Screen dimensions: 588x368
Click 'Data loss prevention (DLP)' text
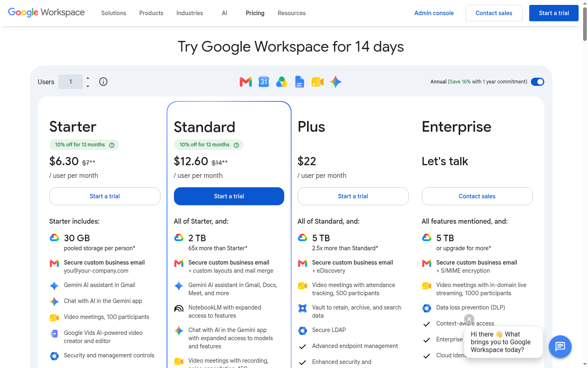click(x=470, y=307)
